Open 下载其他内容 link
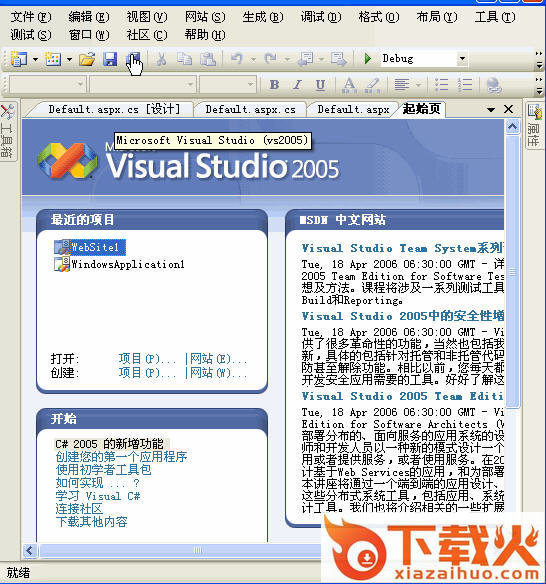The image size is (546, 584). (92, 521)
